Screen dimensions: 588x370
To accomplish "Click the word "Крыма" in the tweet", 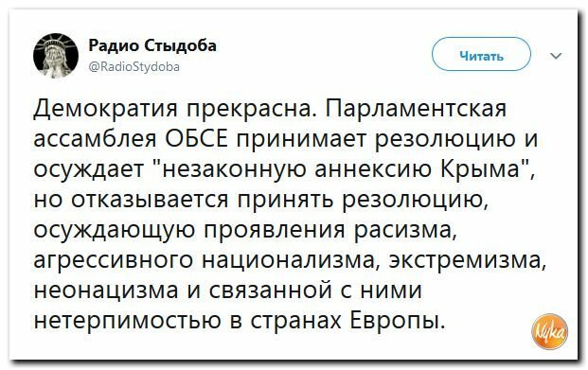I will tap(482, 169).
